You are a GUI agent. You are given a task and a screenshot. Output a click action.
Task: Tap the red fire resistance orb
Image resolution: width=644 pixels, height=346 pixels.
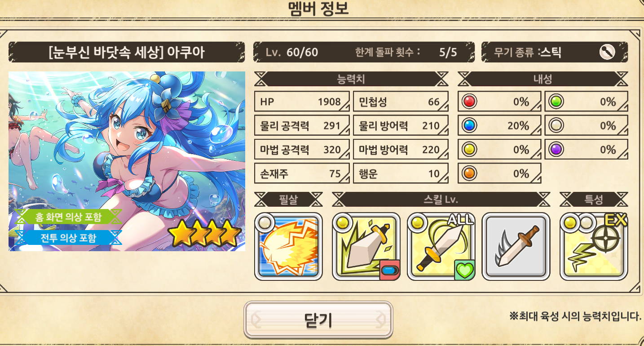coord(469,102)
